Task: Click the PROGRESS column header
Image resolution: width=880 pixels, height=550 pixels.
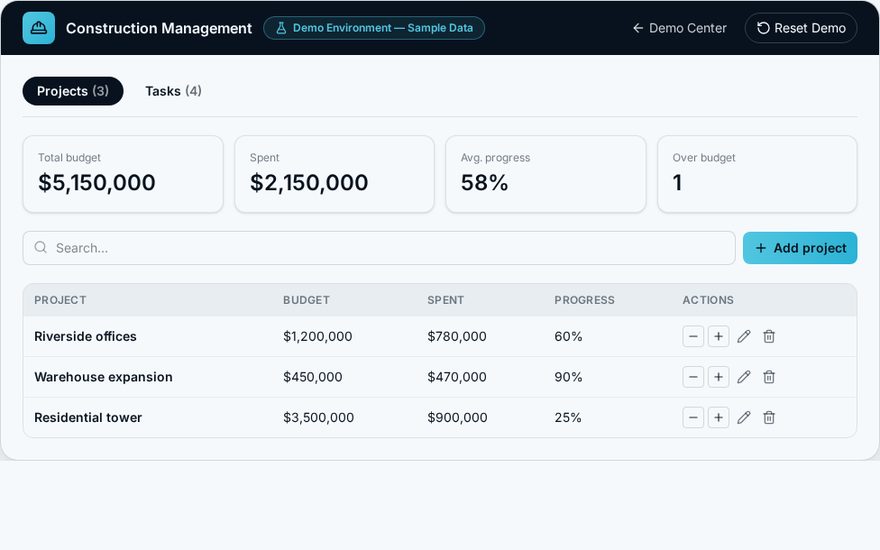Action: [584, 300]
